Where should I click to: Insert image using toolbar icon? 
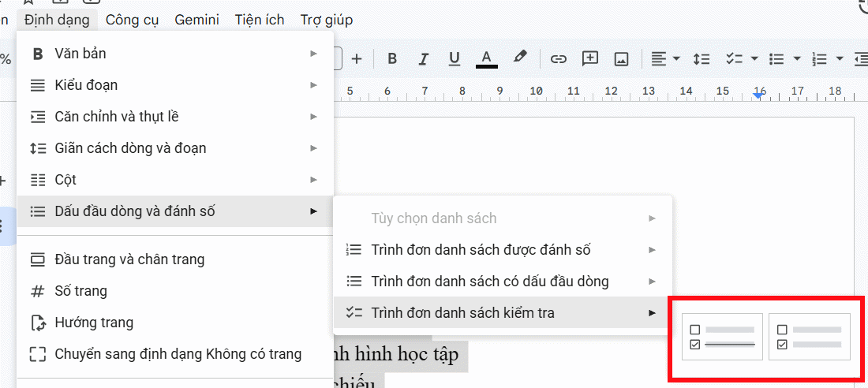pos(621,58)
